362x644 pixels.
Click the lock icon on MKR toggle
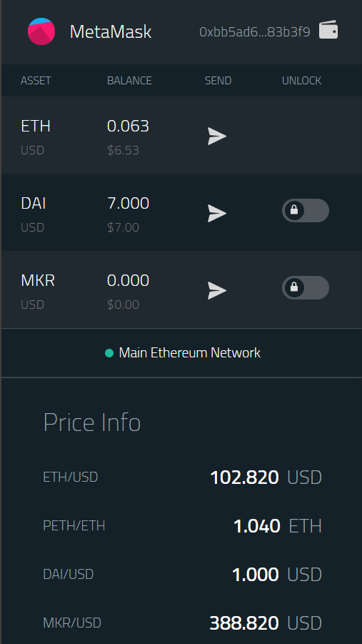tap(294, 287)
